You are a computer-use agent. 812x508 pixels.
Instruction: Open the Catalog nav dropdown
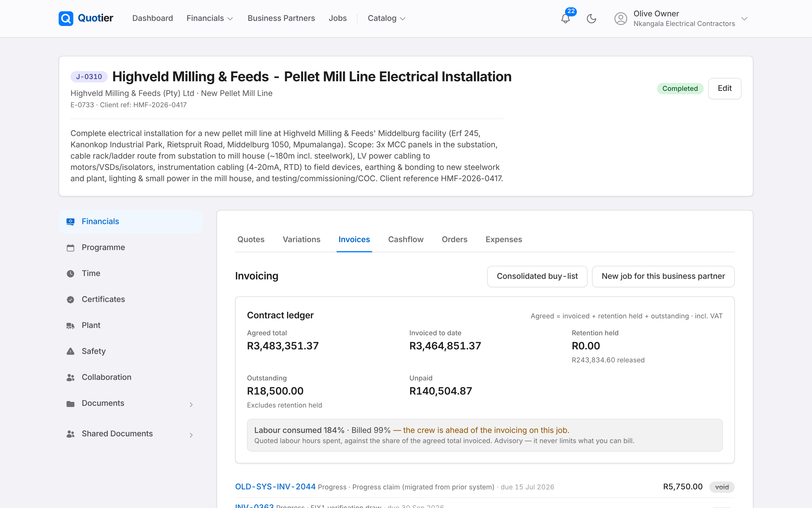click(387, 18)
